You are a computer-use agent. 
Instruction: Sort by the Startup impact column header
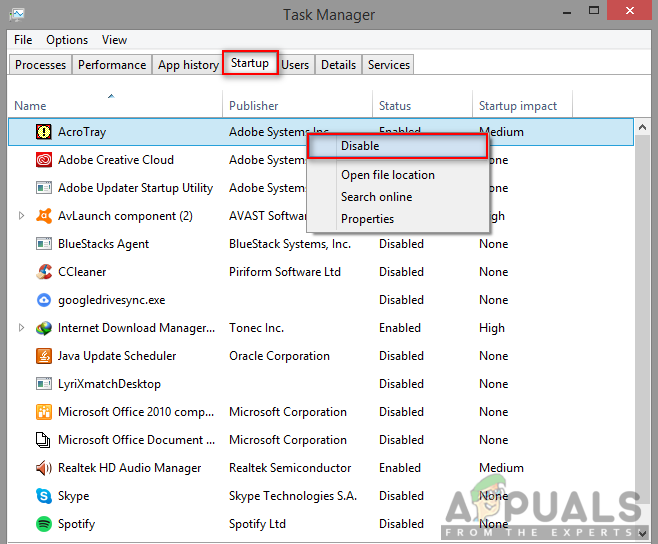(x=518, y=106)
